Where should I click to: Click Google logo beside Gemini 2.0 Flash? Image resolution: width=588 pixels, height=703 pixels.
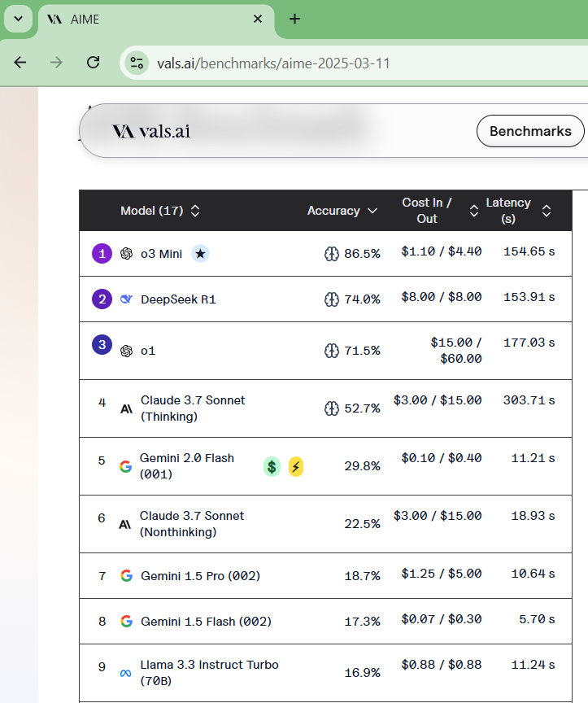tap(126, 467)
